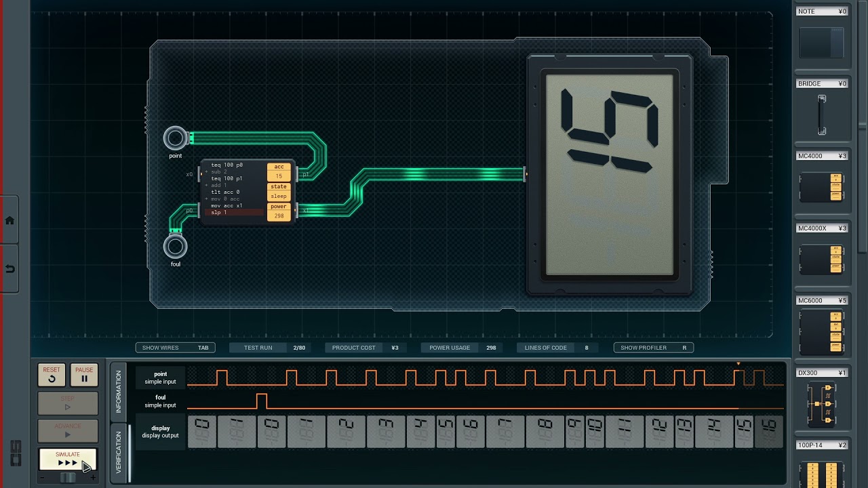Select the Product Cost ¥3 readout
Image resolution: width=868 pixels, height=488 pixels.
[365, 348]
